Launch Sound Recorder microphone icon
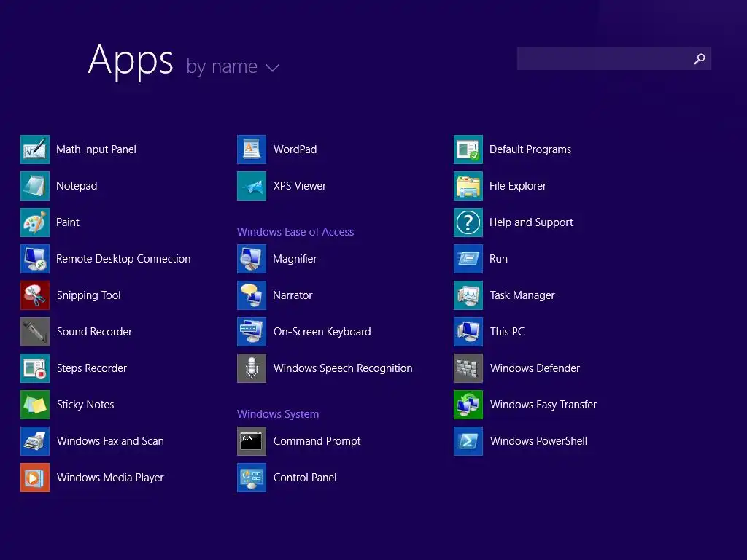This screenshot has height=560, width=747. (35, 332)
